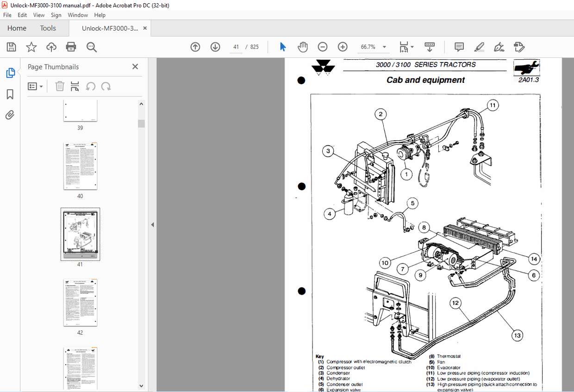Add a sticky note comment
Viewport: 574px width, 392px height.
click(459, 47)
